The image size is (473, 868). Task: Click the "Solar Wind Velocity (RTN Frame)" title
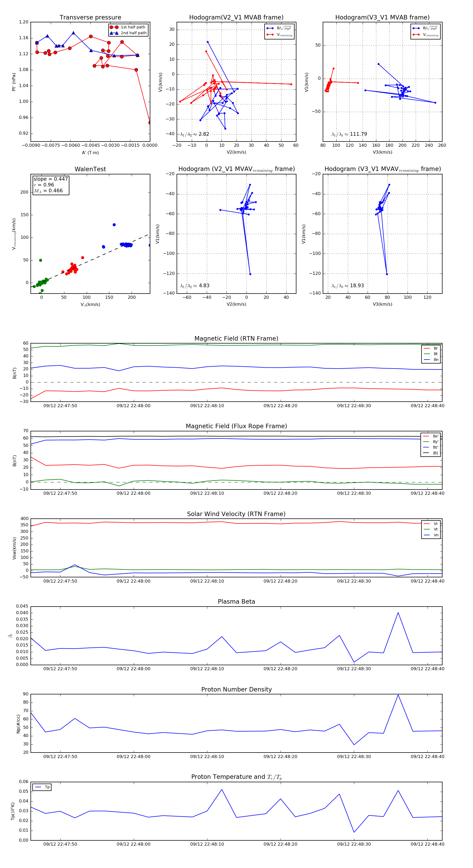click(236, 514)
